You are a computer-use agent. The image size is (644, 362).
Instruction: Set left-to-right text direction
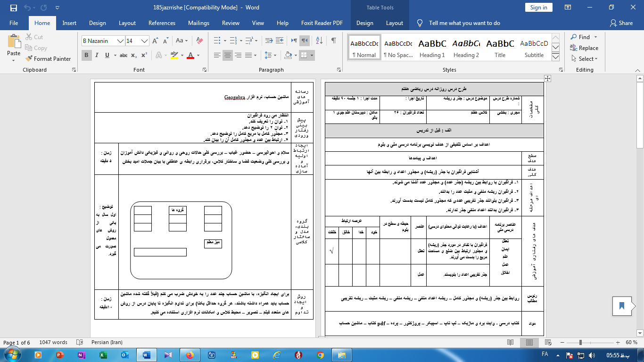point(293,41)
